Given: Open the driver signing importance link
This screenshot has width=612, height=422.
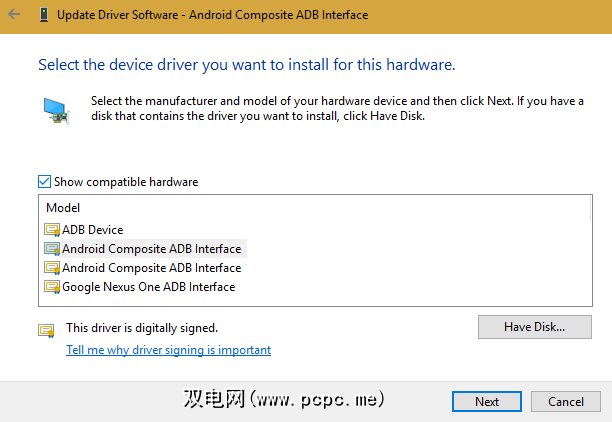Looking at the screenshot, I should coord(168,350).
